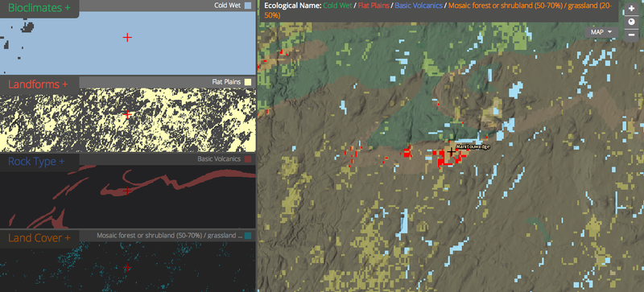The height and width of the screenshot is (292, 644).
Task: Click the Cold Wet light blue swatch
Action: 248,6
